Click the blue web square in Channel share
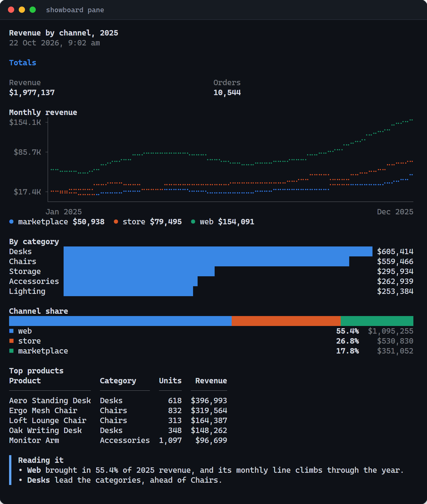This screenshot has height=504, width=427. (11, 331)
